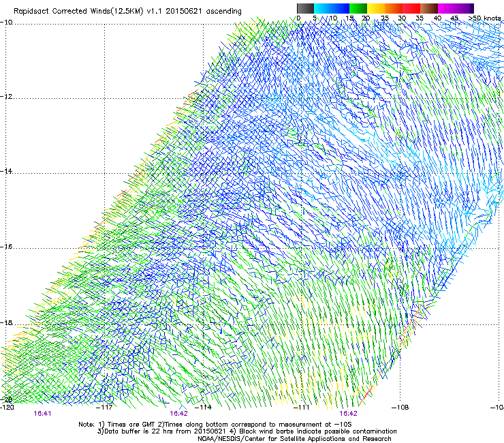Screen dimensions: 504x443
Task: Select the yellow 20-25 knots legend swatch
Action: coord(376,8)
